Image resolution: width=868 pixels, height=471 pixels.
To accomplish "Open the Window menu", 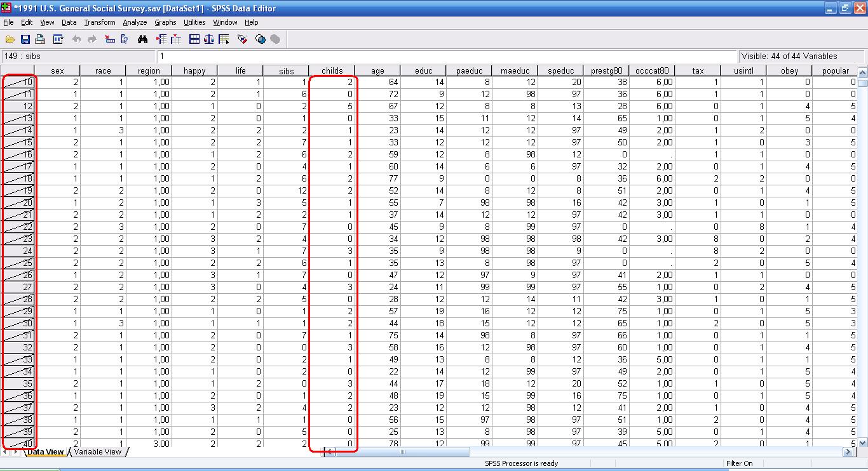I will click(x=225, y=22).
